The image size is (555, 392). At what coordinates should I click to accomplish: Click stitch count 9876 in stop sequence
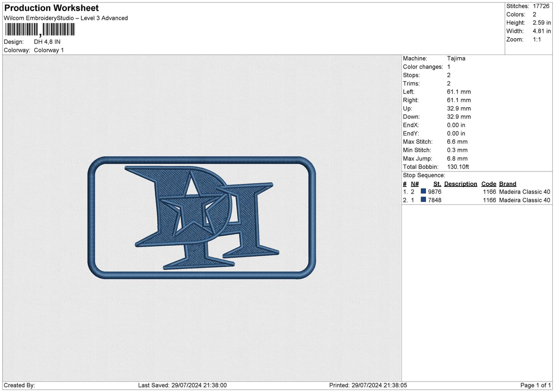(435, 192)
